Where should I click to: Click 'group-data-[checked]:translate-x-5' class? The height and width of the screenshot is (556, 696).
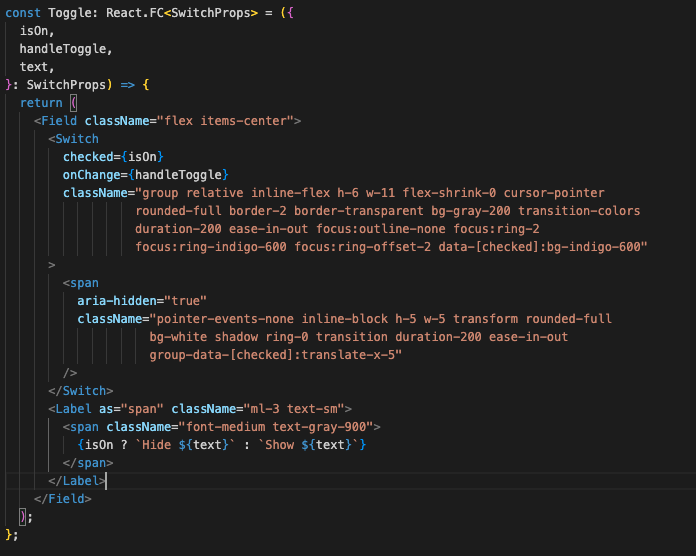272,355
